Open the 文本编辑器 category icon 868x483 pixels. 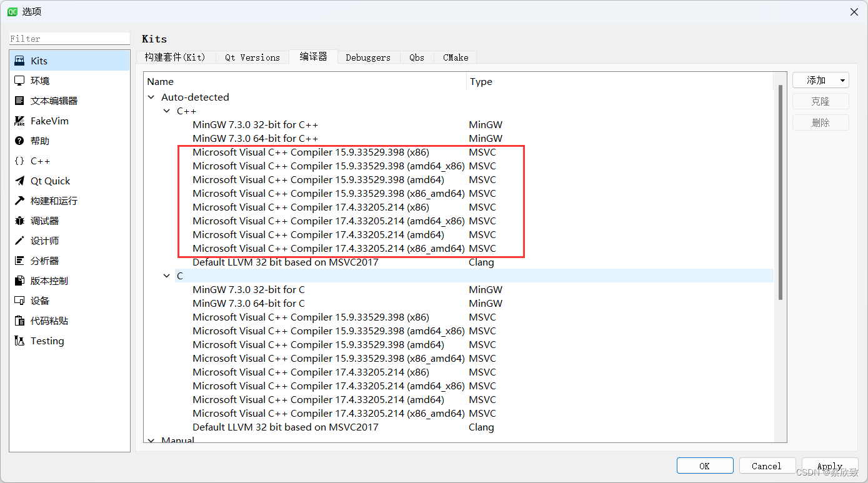tap(19, 101)
